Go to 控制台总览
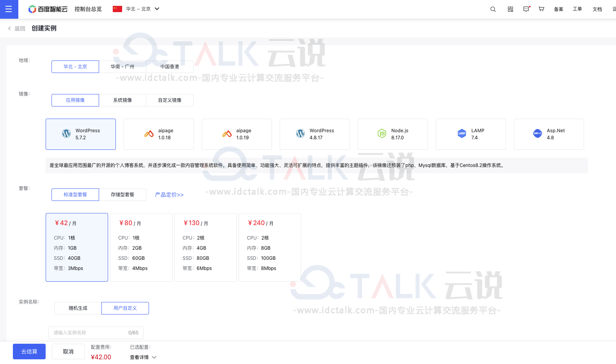 click(x=88, y=9)
